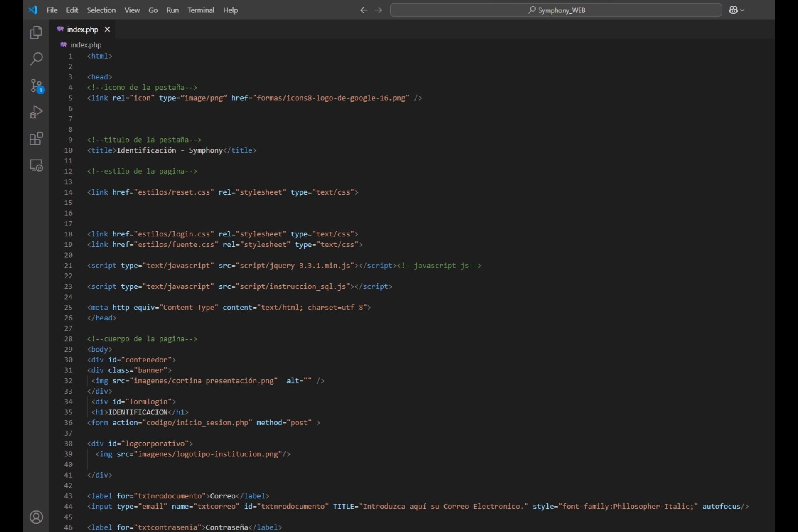
Task: Open the Selection menu
Action: pyautogui.click(x=101, y=10)
